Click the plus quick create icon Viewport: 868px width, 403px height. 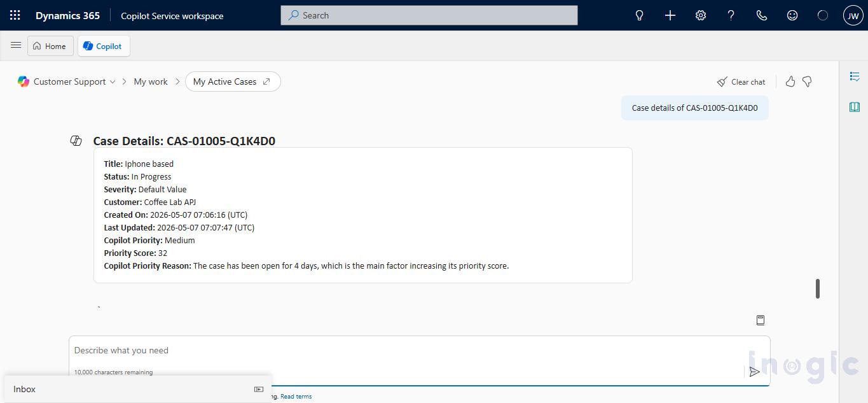tap(670, 15)
